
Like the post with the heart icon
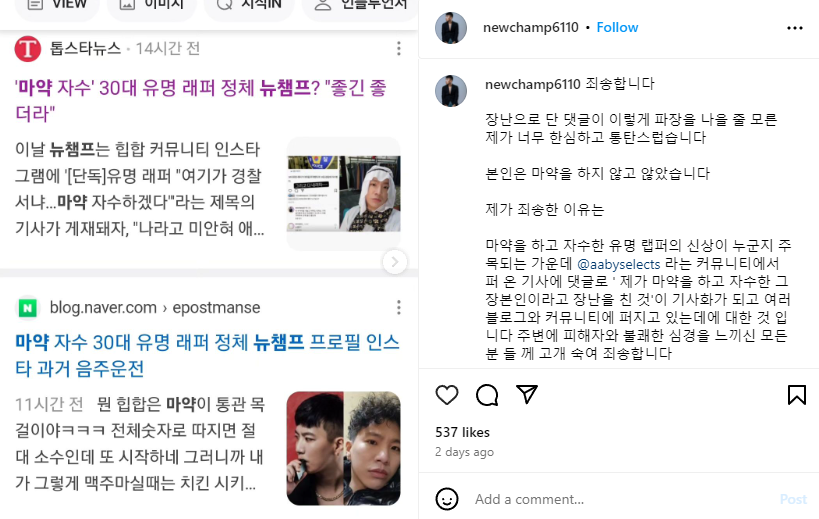[447, 395]
